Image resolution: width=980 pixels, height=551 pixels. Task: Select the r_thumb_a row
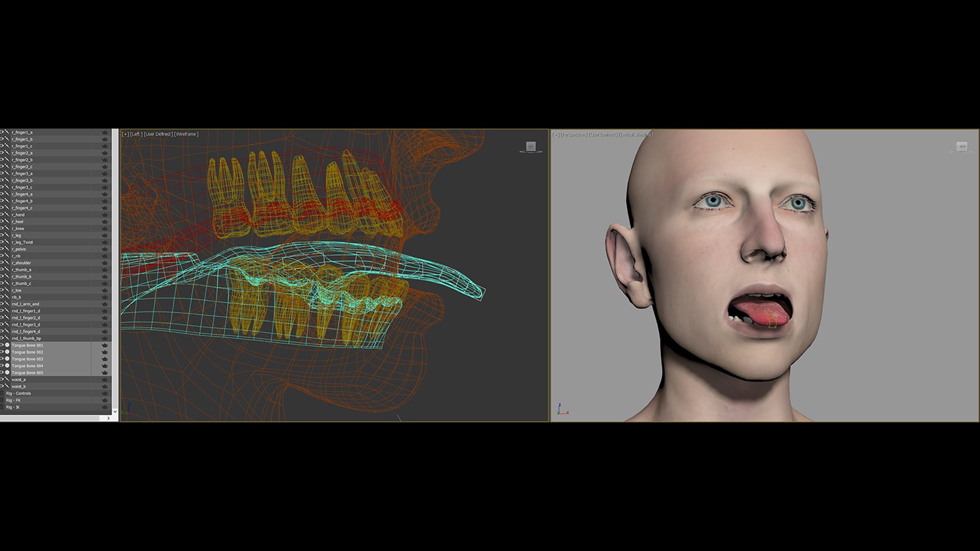(56, 269)
